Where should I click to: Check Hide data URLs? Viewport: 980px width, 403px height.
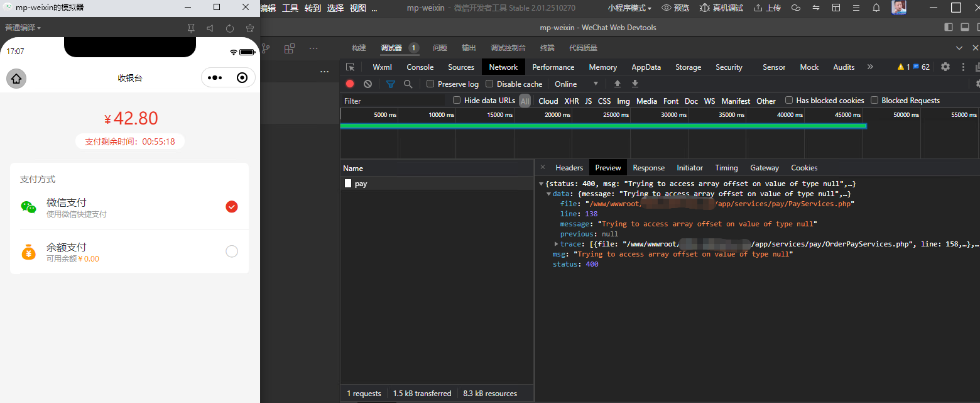[x=457, y=100]
